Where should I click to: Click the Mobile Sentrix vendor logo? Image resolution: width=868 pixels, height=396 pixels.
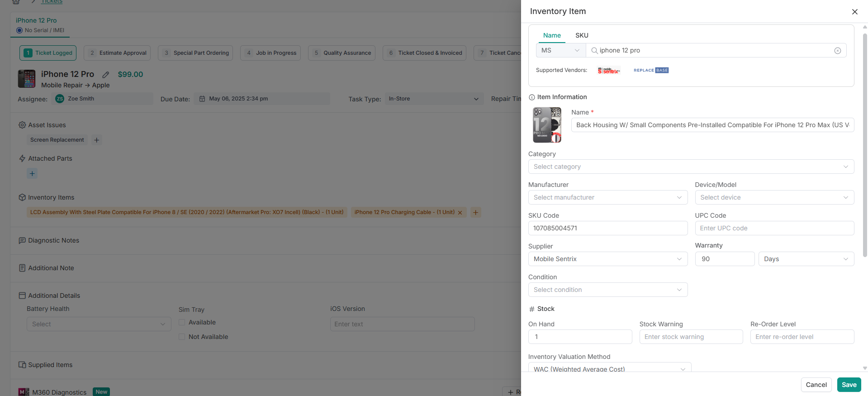pyautogui.click(x=609, y=71)
